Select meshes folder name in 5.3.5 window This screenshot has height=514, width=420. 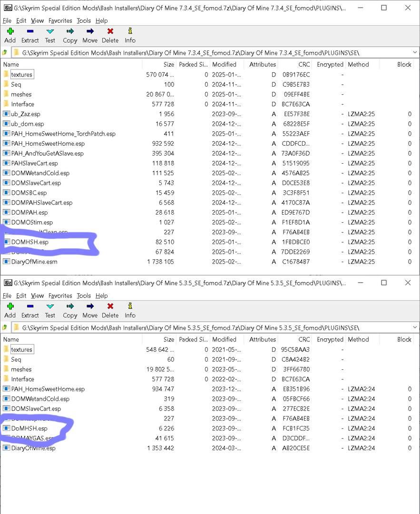(x=21, y=369)
